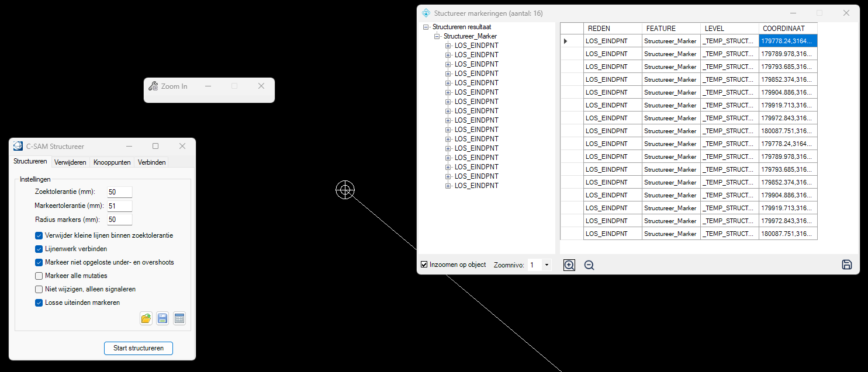Sort by the LEVEL column header

(x=729, y=29)
